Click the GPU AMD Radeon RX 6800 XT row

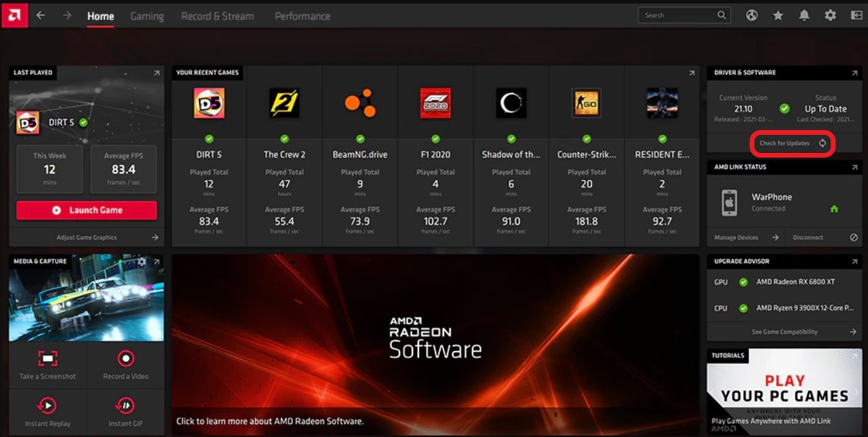click(785, 282)
